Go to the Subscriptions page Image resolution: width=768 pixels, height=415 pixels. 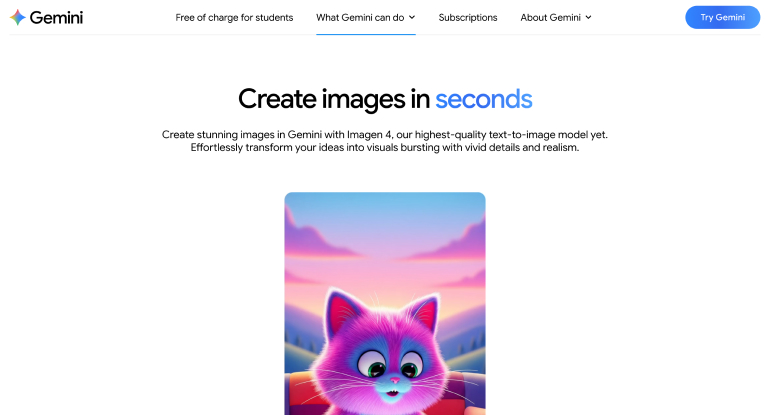[468, 18]
